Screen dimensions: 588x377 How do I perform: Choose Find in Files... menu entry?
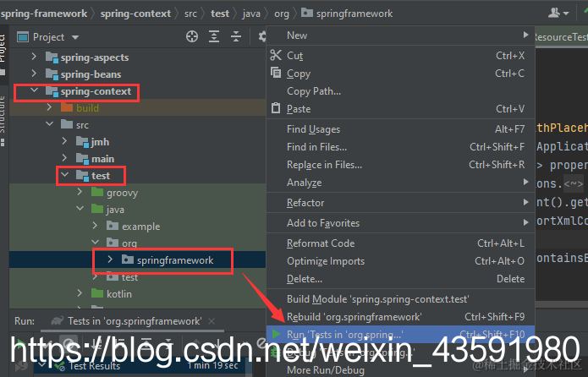click(x=400, y=147)
